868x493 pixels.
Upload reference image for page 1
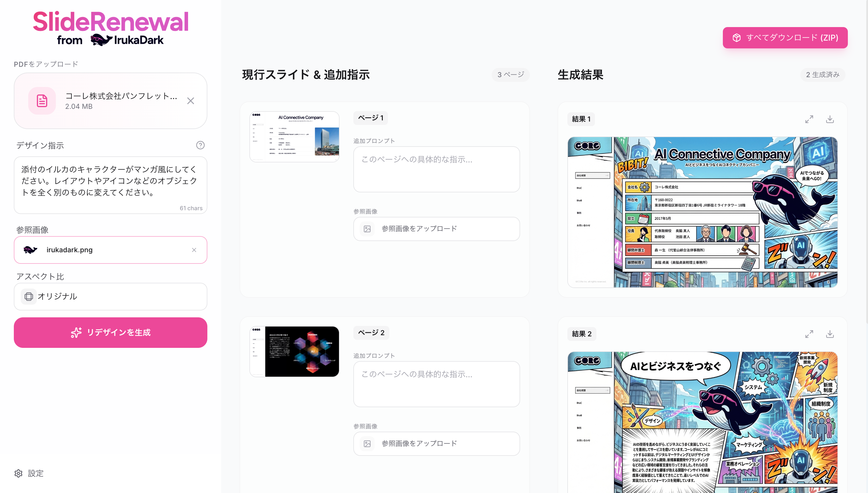click(x=436, y=229)
